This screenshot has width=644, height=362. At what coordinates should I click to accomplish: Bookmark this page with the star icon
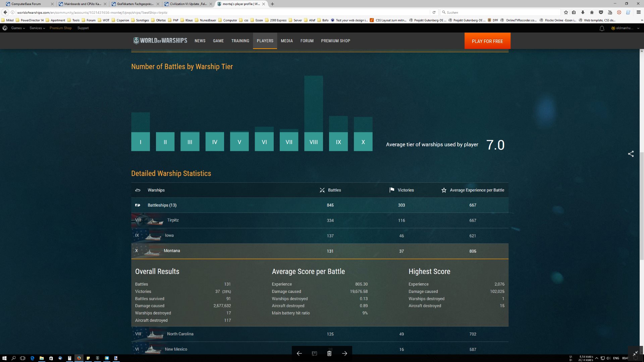tap(566, 12)
